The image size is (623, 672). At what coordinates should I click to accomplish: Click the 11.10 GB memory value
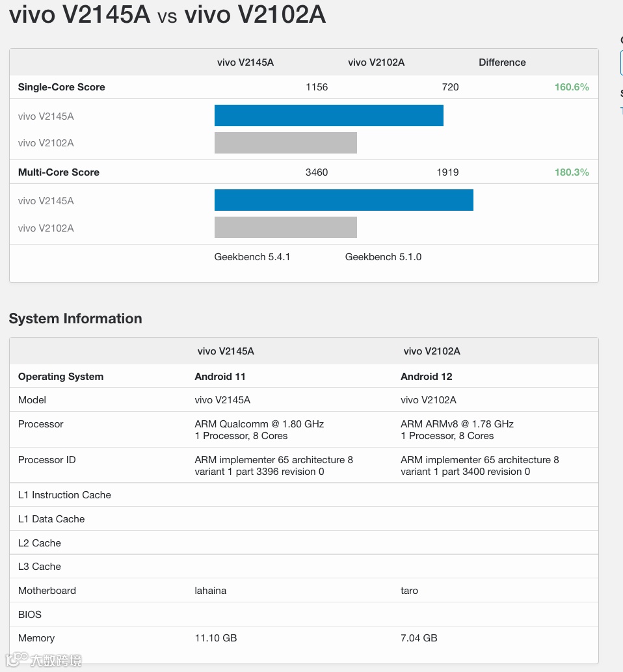coord(215,638)
